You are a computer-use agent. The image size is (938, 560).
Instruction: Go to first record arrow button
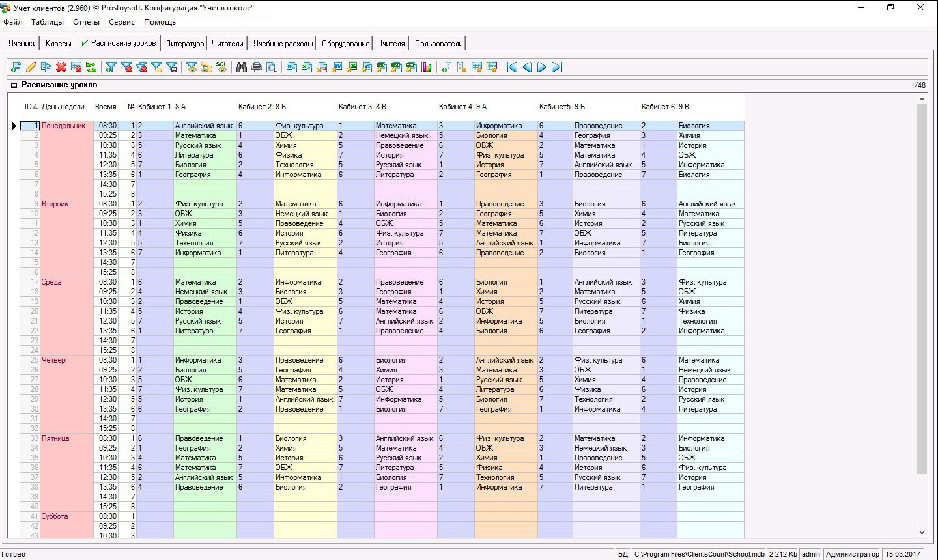click(x=512, y=67)
